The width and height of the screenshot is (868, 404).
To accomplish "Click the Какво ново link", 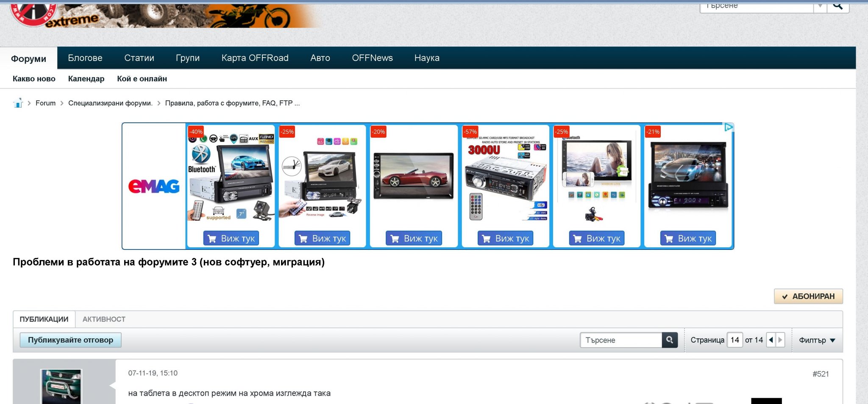I will [x=34, y=79].
